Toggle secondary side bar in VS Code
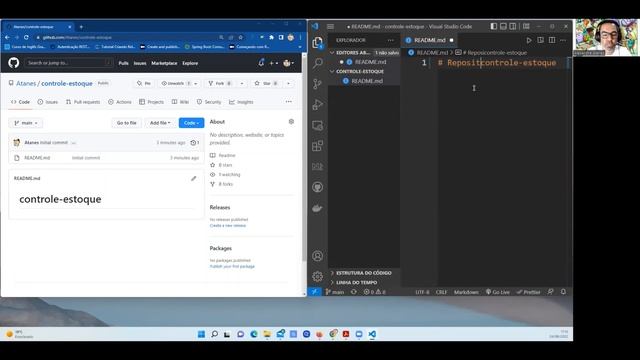Screen dimensions: 640x360 [513, 26]
